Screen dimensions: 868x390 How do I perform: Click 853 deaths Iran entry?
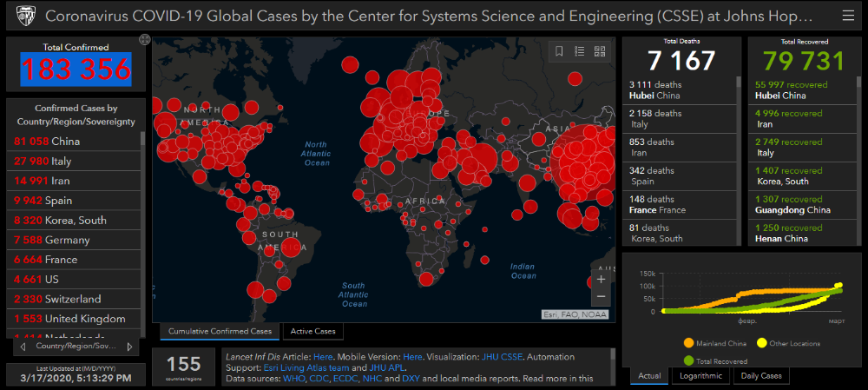pyautogui.click(x=680, y=148)
